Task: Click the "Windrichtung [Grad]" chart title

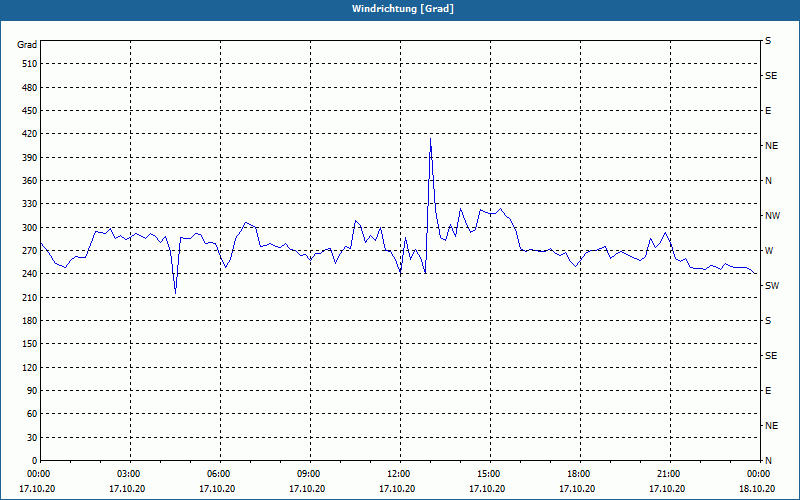Action: 403,9
